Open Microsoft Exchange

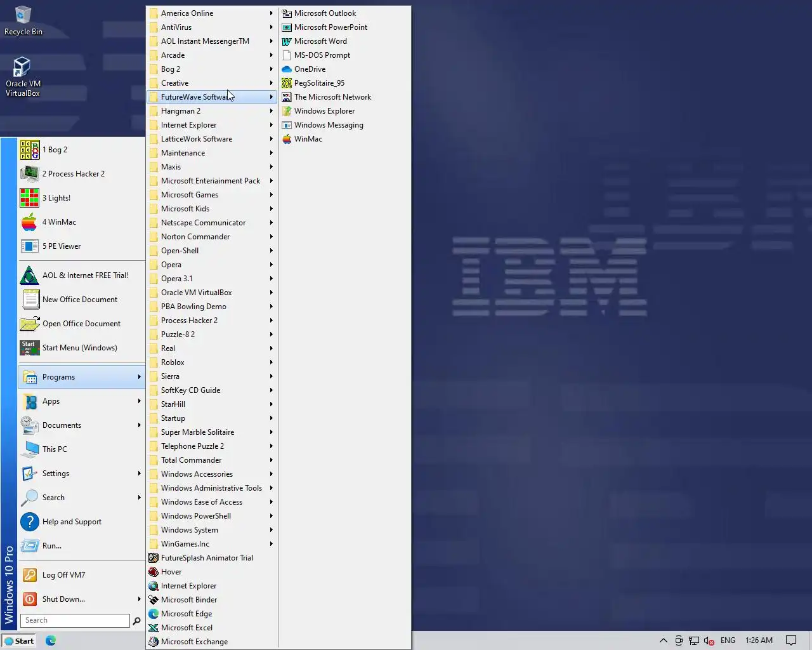pyautogui.click(x=212, y=642)
